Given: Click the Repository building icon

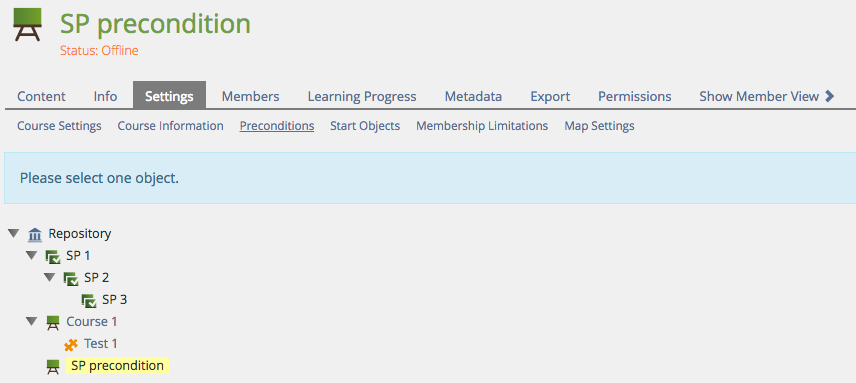Looking at the screenshot, I should coord(34,235).
